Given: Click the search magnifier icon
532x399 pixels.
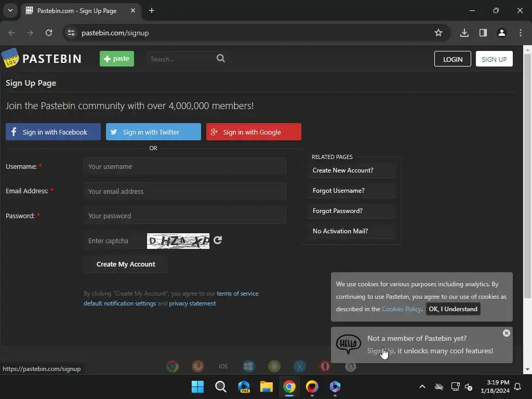Looking at the screenshot, I should click(x=221, y=58).
